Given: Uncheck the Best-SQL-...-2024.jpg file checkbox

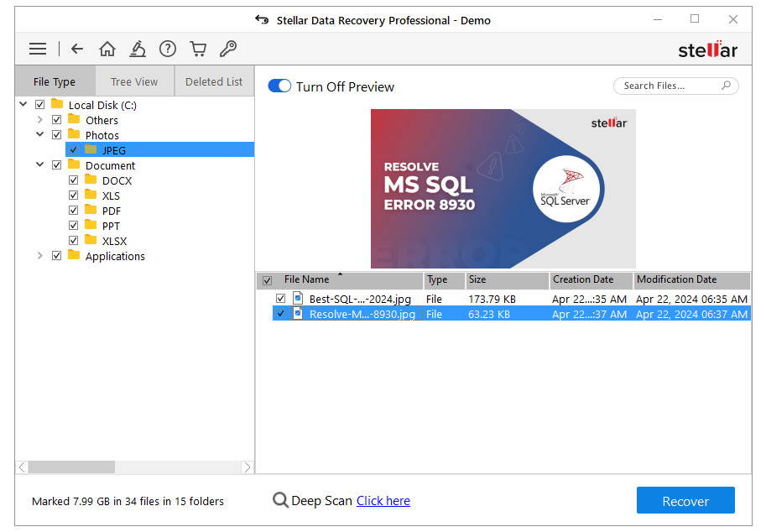Looking at the screenshot, I should (280, 298).
